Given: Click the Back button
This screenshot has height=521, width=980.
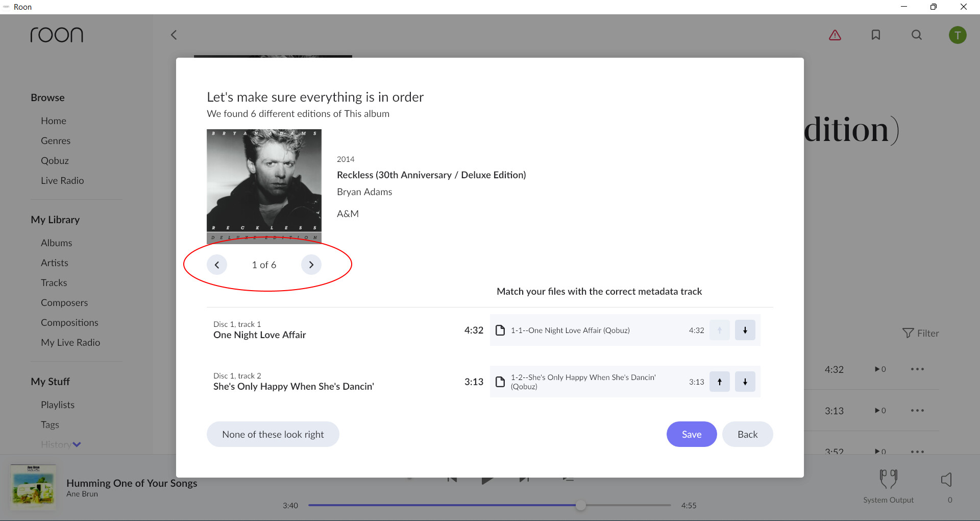Looking at the screenshot, I should click(747, 434).
